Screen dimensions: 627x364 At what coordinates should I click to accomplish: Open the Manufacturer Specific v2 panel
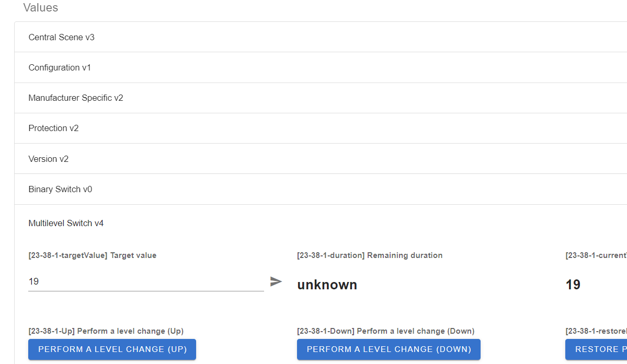tap(76, 98)
